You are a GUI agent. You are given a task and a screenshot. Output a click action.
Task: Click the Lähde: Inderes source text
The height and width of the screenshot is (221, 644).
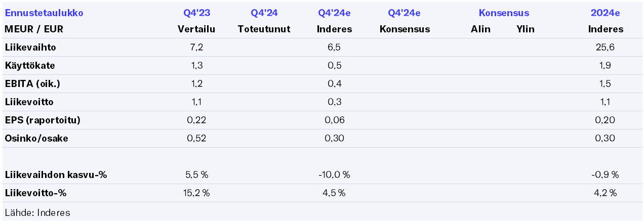pos(37,212)
